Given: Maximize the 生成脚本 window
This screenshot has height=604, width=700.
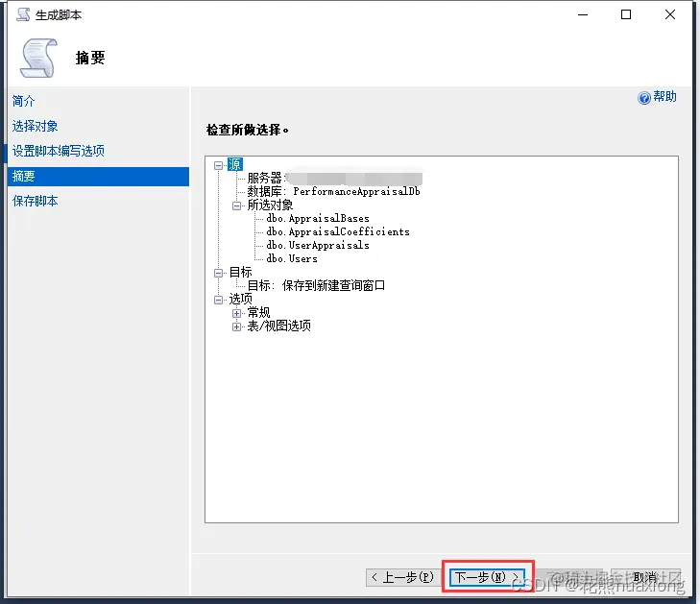Looking at the screenshot, I should [x=626, y=14].
